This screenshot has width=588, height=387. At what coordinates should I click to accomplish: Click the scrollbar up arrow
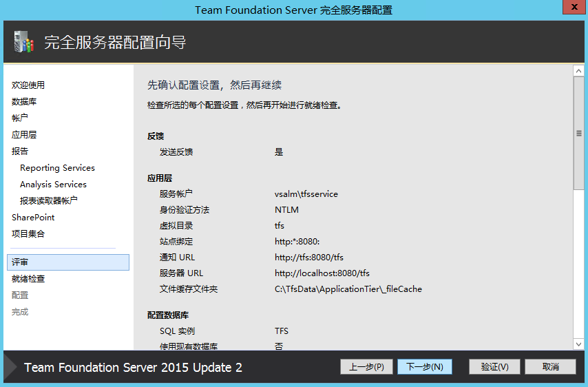click(x=578, y=71)
